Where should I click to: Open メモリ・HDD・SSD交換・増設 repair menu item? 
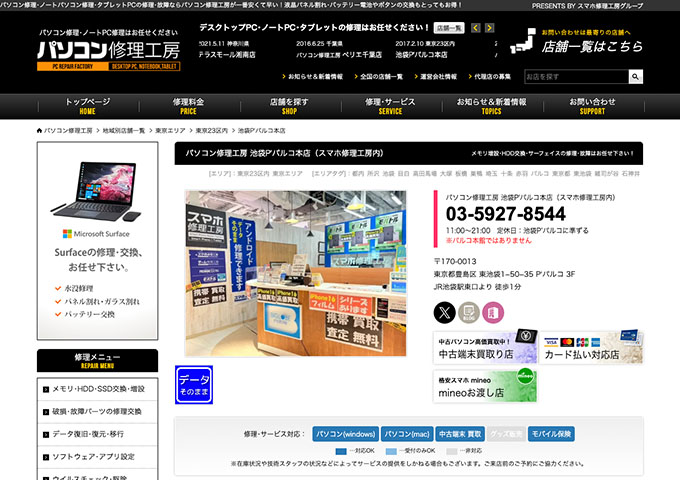97,389
